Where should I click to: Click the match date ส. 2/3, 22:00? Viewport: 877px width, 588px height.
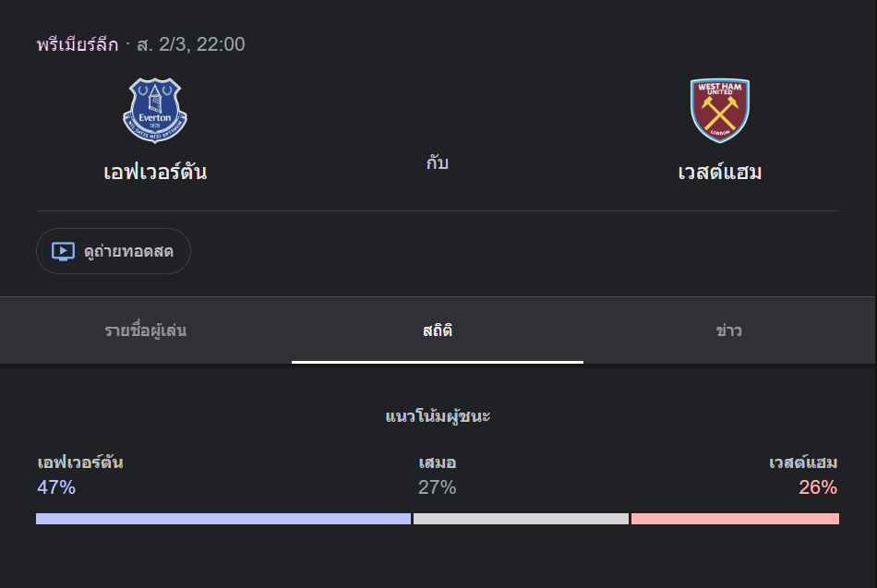pos(191,44)
